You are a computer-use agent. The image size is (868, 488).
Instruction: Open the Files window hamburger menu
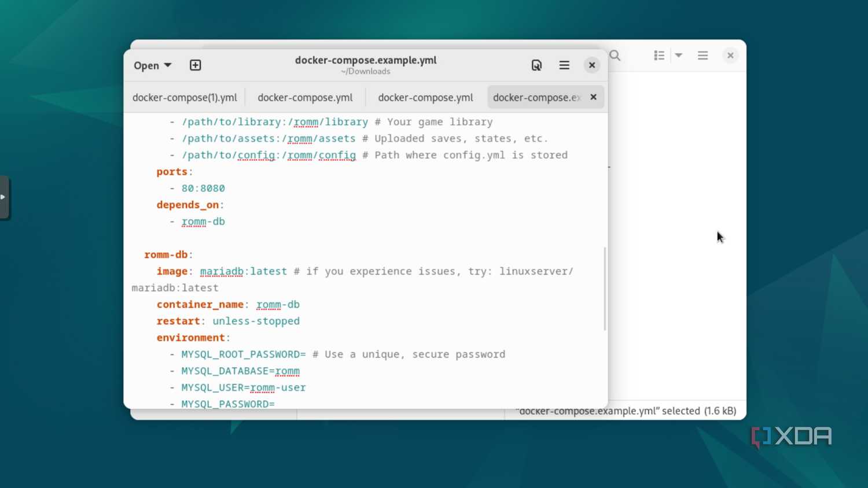coord(703,56)
